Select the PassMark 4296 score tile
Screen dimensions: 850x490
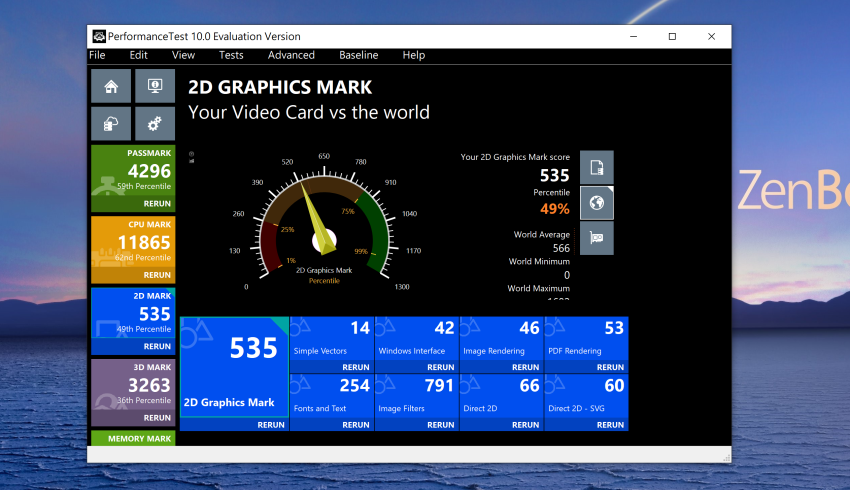pos(133,171)
